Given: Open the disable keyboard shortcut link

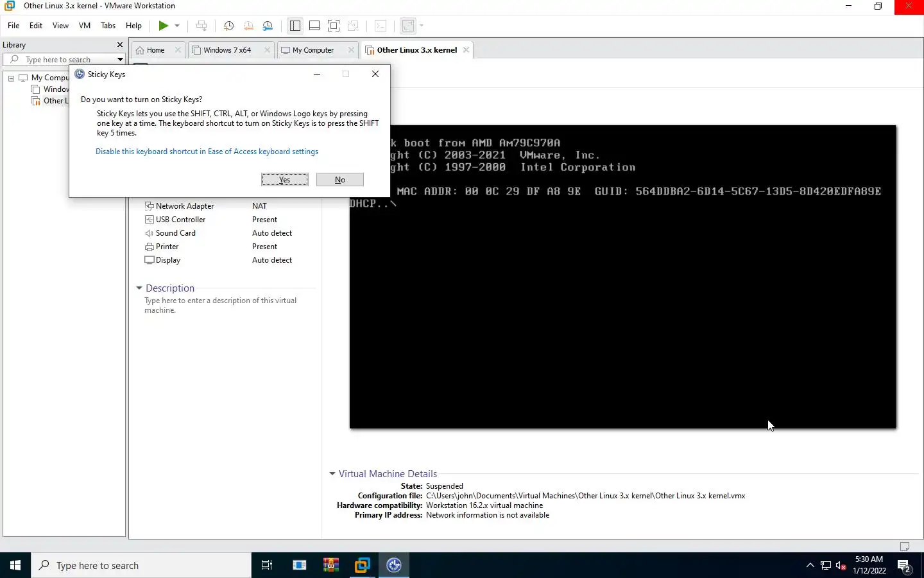Looking at the screenshot, I should pos(207,152).
